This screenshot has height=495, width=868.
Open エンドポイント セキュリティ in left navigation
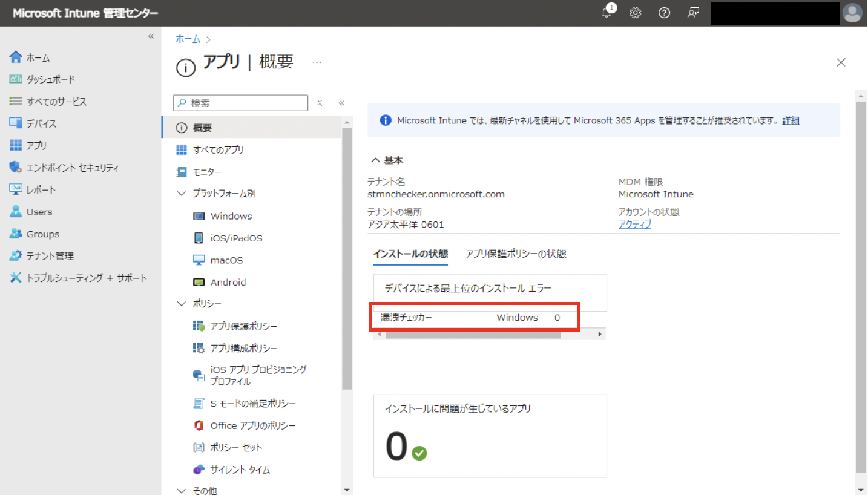[64, 168]
